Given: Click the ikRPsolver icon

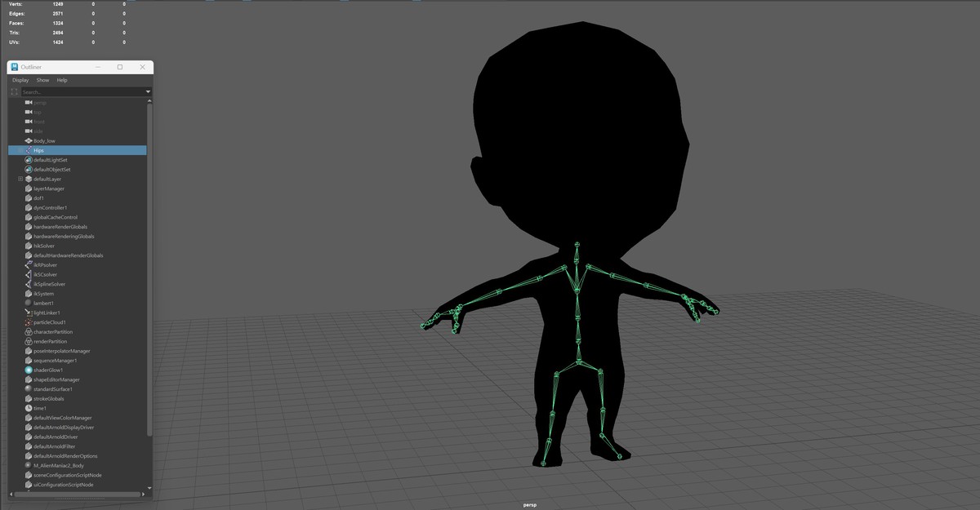Looking at the screenshot, I should coord(29,265).
